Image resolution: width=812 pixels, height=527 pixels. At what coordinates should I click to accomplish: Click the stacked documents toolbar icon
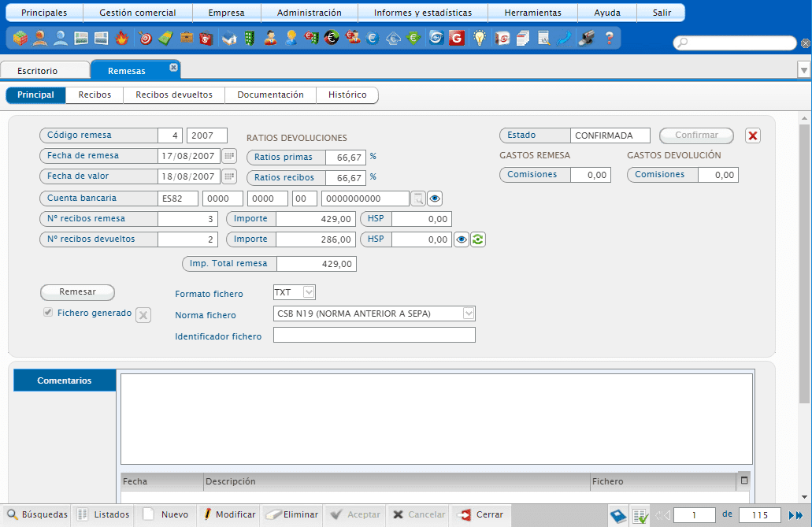(523, 38)
